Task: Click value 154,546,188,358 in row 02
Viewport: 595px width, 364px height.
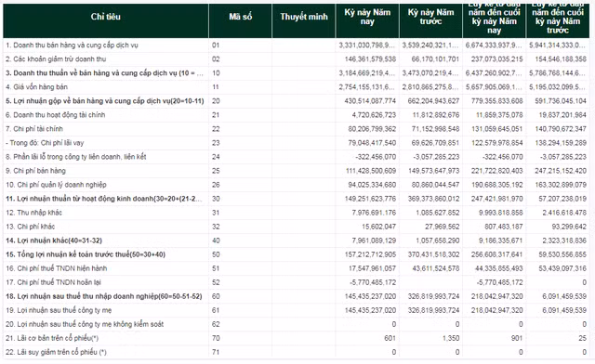Action: pos(561,59)
